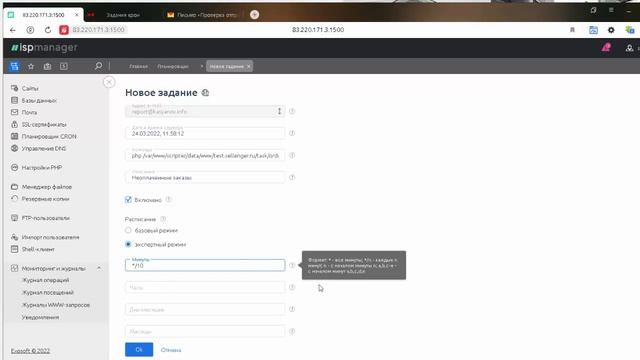The width and height of the screenshot is (640, 360).
Task: Select базовый режим radio button
Action: (128, 230)
